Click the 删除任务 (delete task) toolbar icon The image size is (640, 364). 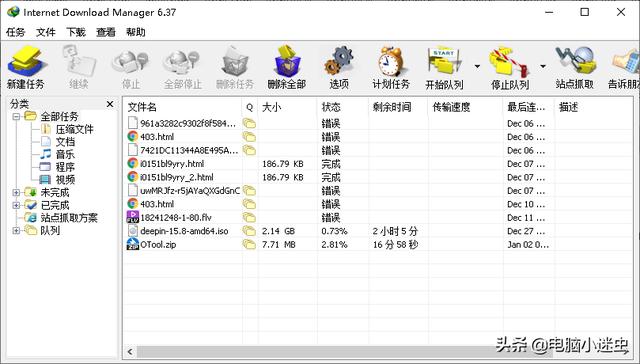[x=235, y=68]
